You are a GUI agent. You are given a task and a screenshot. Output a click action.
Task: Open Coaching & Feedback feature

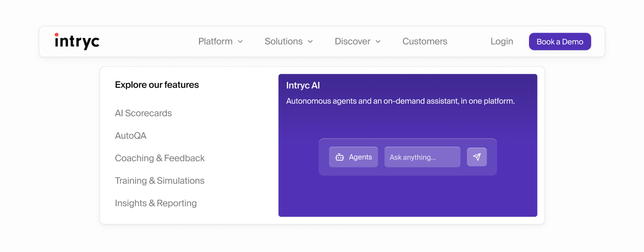pyautogui.click(x=160, y=158)
